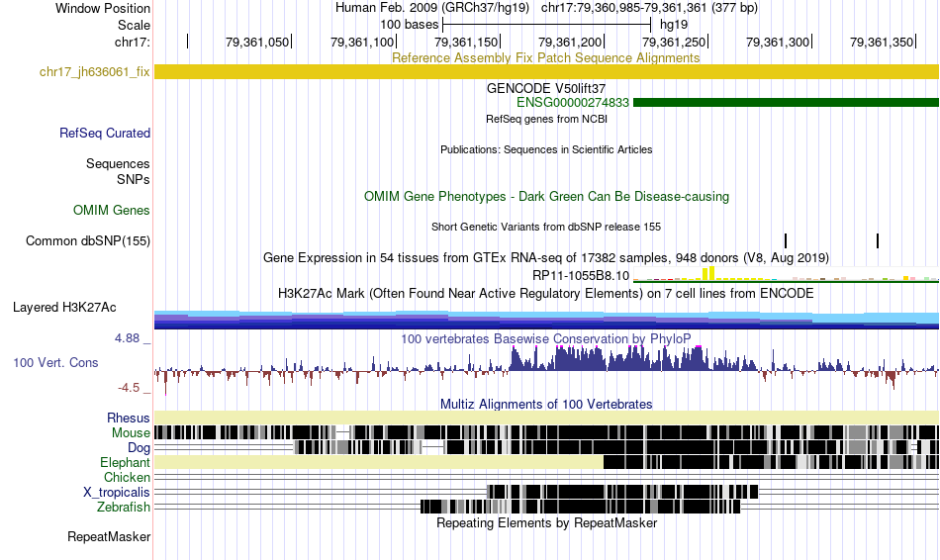Click the H3K27Ac Mark ENCODE track title
940x560 pixels.
tap(546, 293)
